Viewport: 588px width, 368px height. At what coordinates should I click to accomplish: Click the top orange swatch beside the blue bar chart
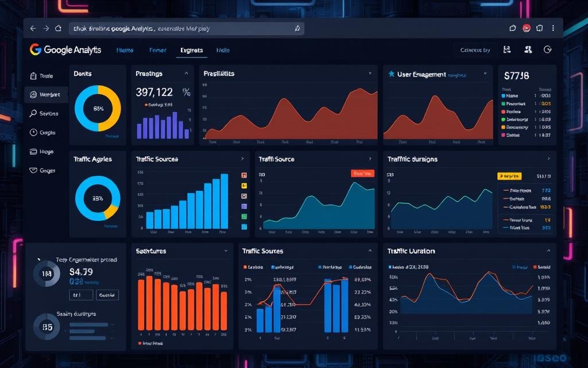244,175
